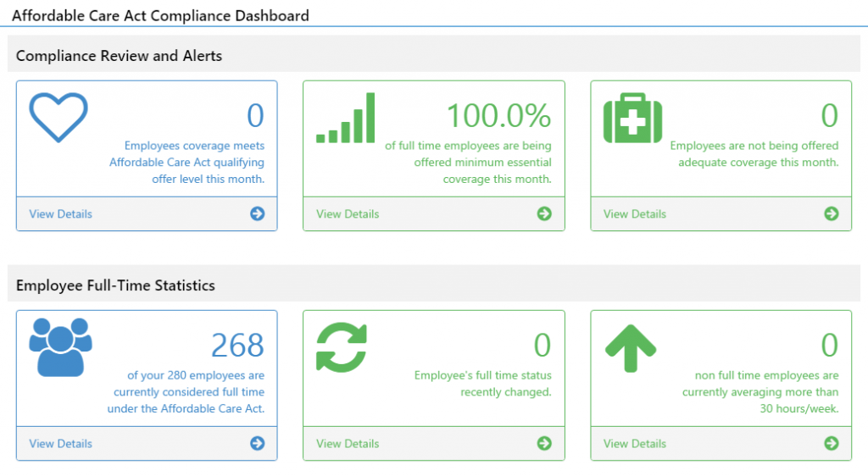The width and height of the screenshot is (868, 476).
Task: Click the 100.0% value
Action: (x=498, y=115)
